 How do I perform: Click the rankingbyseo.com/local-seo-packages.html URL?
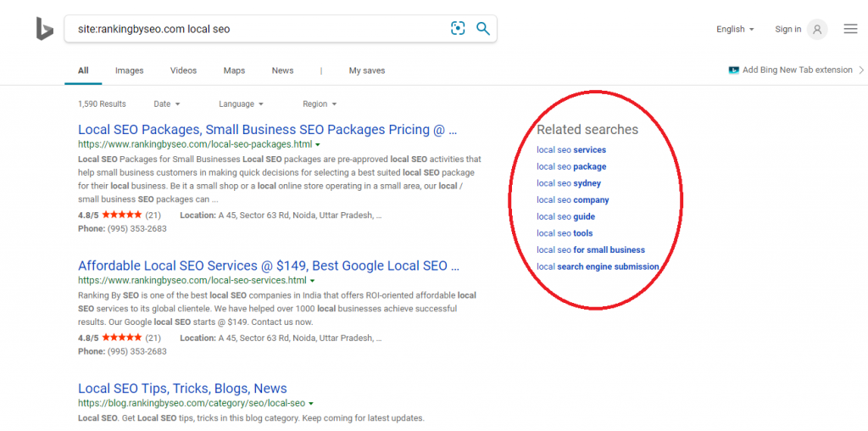pyautogui.click(x=195, y=144)
